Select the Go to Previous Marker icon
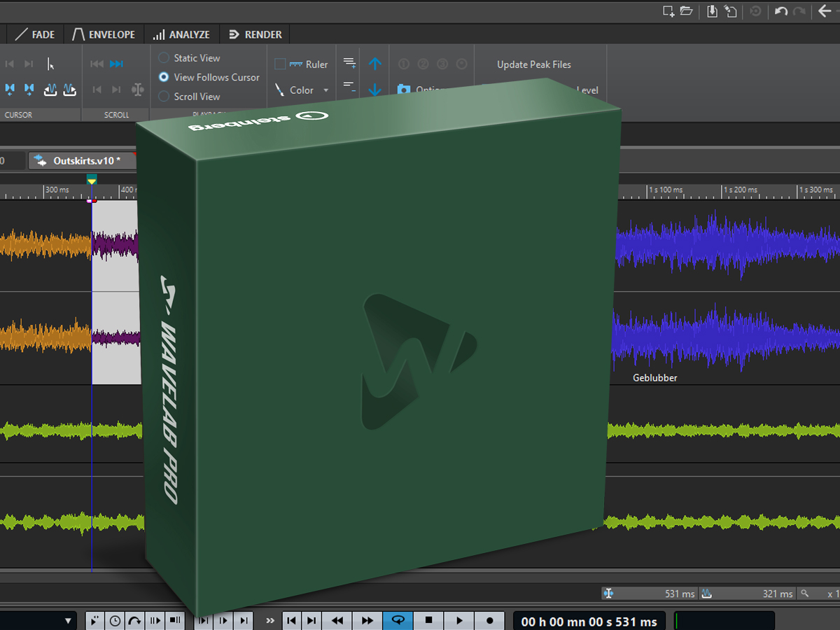This screenshot has width=840, height=630. click(x=10, y=64)
